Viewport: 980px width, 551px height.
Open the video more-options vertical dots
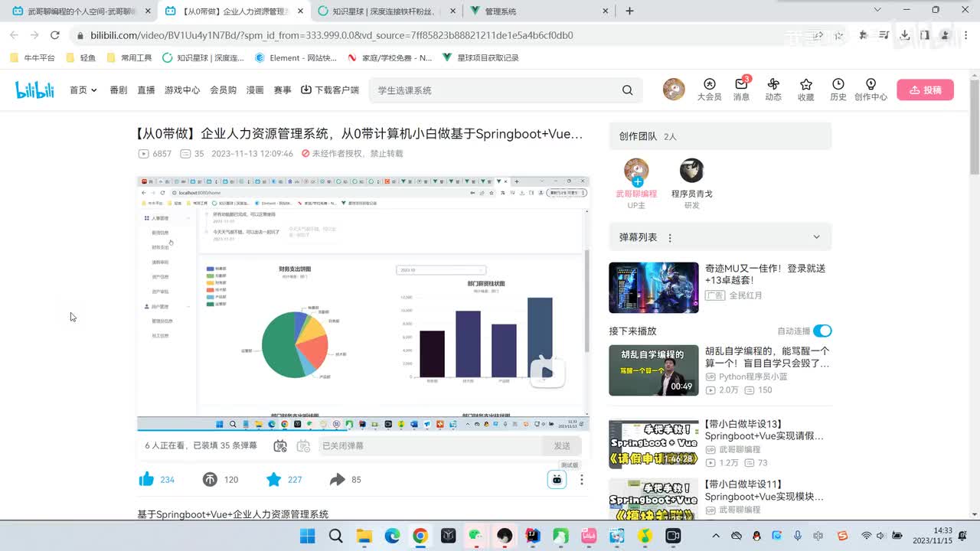coord(581,480)
